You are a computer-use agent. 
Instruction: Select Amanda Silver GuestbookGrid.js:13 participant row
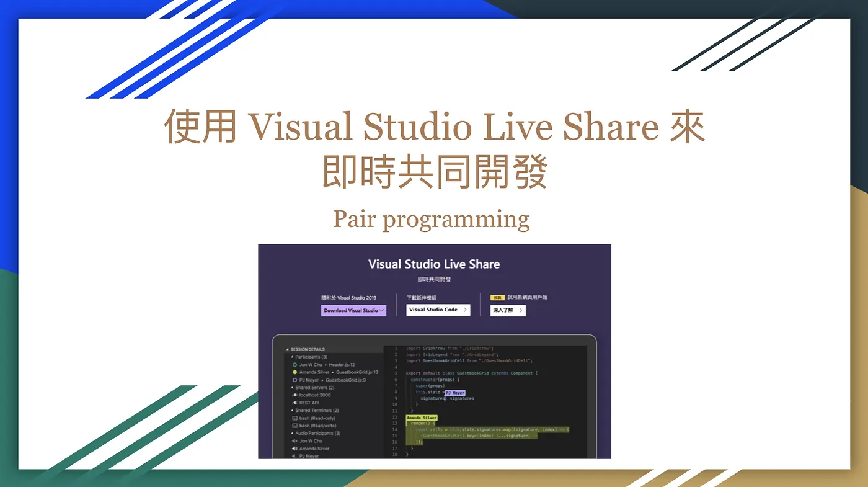pos(335,372)
